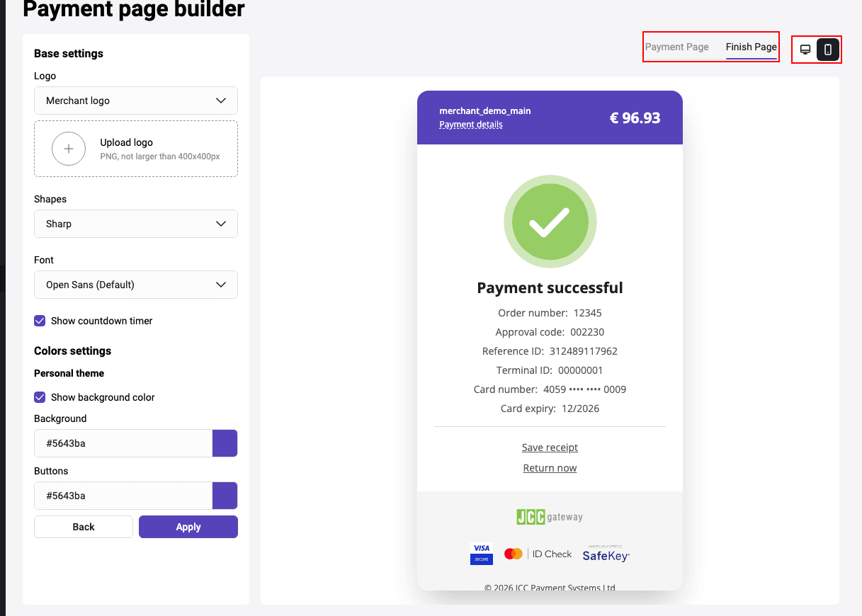Select the Finish Page tab
The height and width of the screenshot is (616, 862).
(x=752, y=47)
